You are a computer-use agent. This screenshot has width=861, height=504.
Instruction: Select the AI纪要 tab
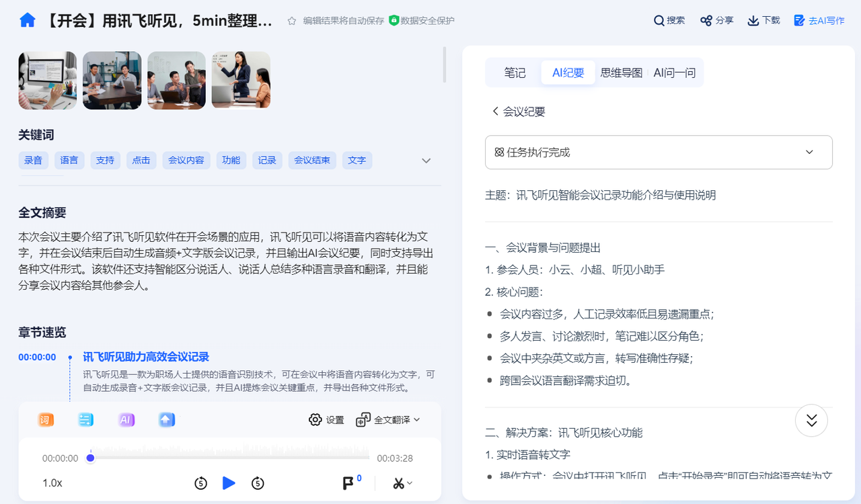[x=568, y=73]
